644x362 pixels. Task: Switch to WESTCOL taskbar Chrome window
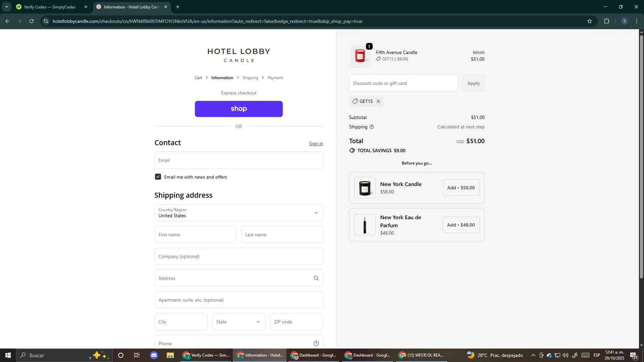tap(422, 355)
